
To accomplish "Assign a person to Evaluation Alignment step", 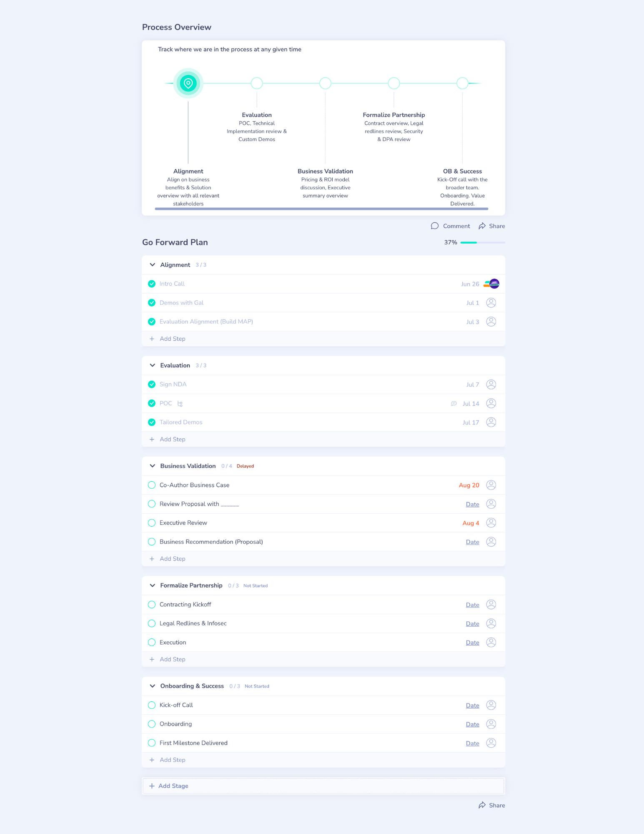I will 491,322.
